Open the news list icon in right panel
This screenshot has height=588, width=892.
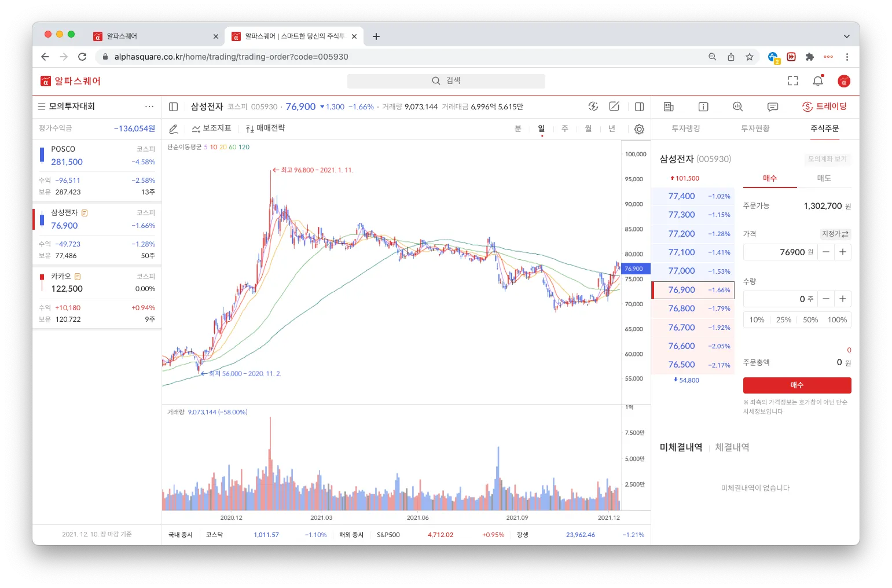[x=669, y=106]
